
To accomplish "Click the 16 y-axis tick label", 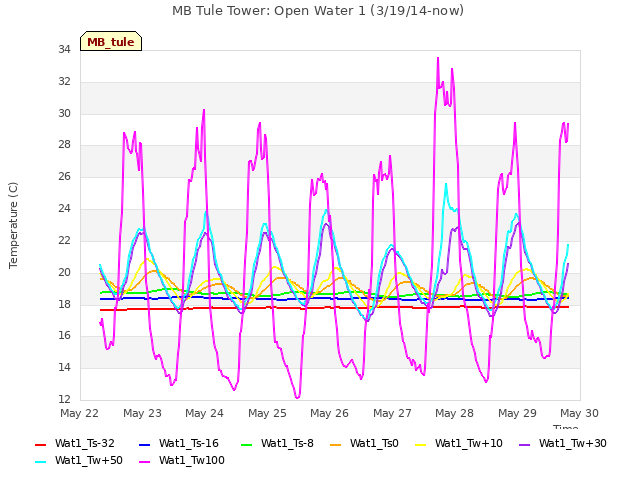I will [x=64, y=336].
